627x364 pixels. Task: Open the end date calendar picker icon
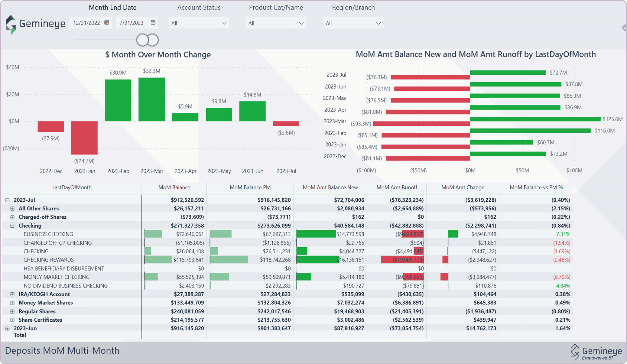tap(153, 23)
